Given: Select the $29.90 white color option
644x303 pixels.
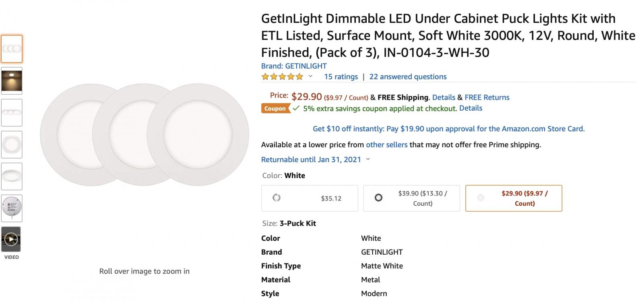Looking at the screenshot, I should tap(513, 198).
